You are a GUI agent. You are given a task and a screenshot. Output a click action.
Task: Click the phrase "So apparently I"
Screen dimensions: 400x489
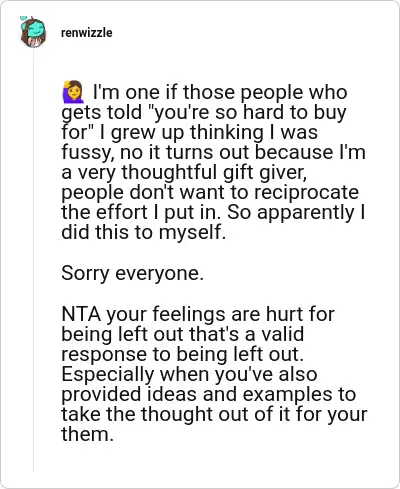point(296,212)
